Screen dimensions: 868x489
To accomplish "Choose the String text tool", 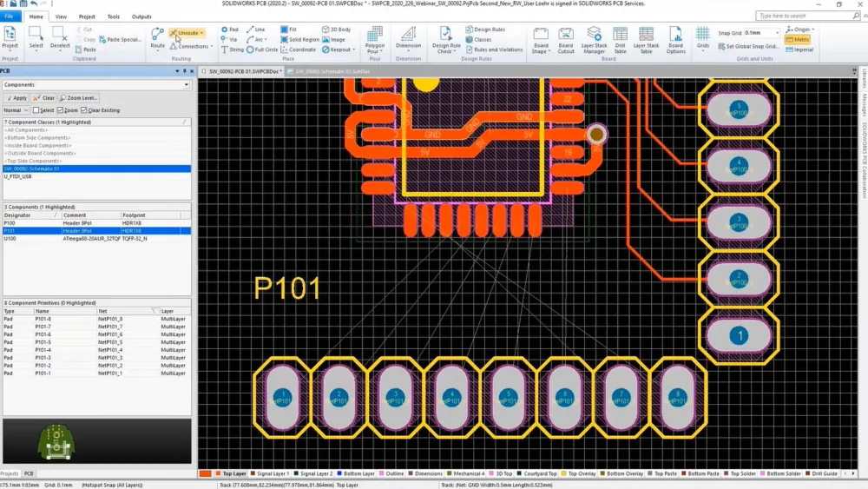I will click(233, 50).
